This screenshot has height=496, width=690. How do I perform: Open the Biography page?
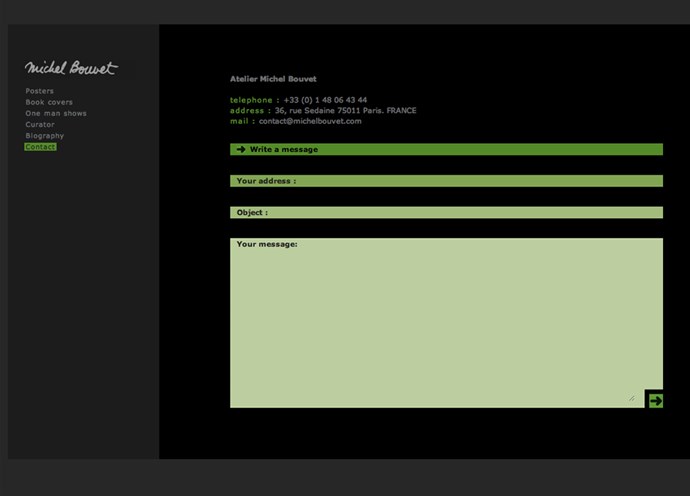[x=45, y=136]
